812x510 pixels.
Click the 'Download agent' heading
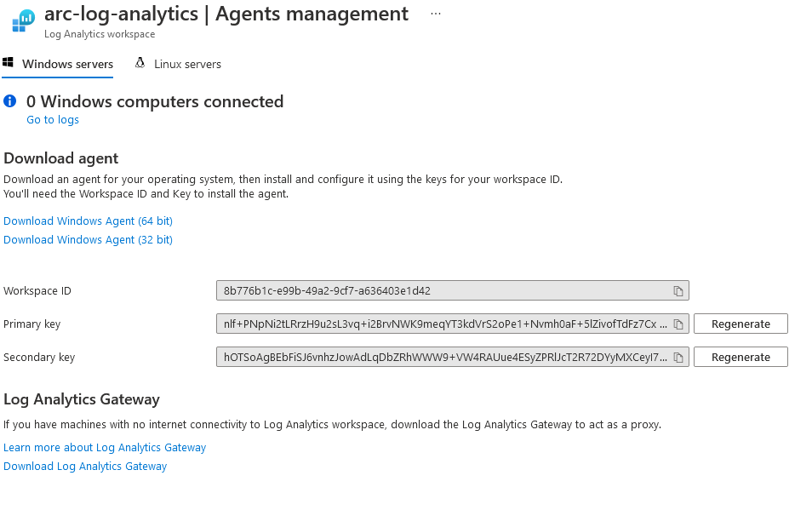coord(61,158)
